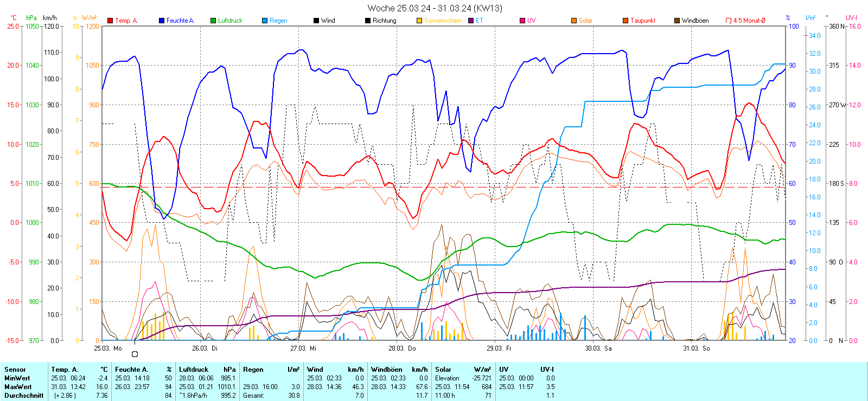Click the green Luftdruck legend square

tap(213, 21)
